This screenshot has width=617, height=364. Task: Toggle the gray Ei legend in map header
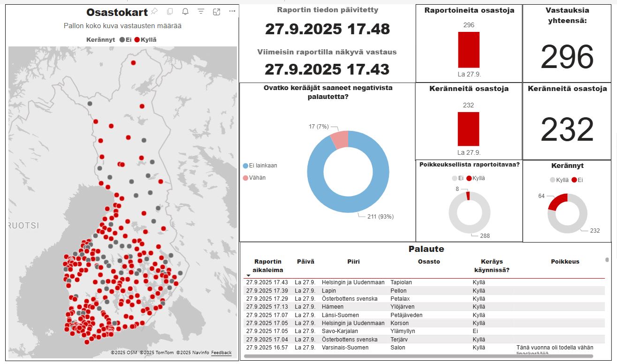(125, 40)
